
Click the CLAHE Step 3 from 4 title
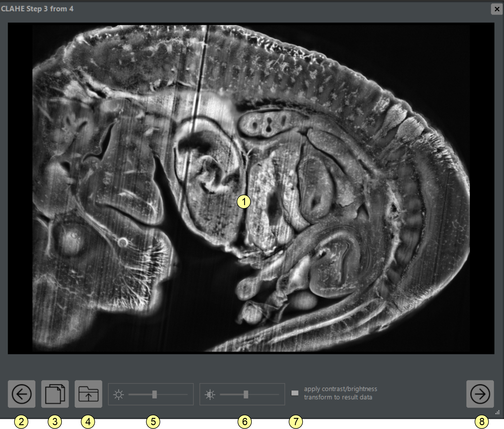coord(37,9)
